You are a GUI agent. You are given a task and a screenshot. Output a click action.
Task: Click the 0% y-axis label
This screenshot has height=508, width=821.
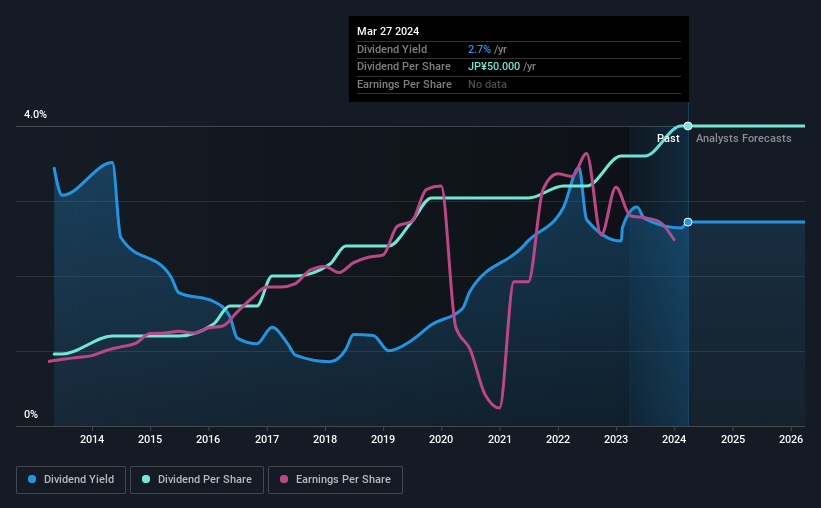tap(31, 414)
